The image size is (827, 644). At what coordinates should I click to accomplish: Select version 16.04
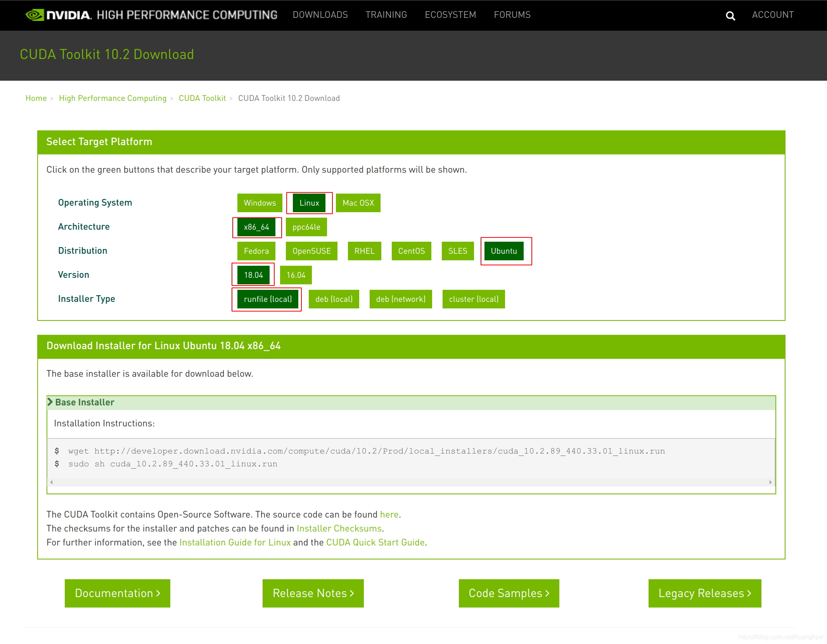point(296,275)
